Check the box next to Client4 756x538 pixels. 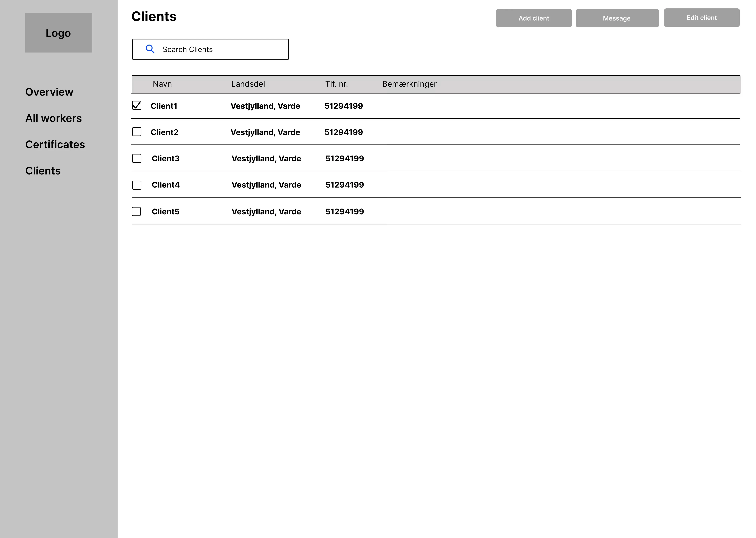point(137,185)
